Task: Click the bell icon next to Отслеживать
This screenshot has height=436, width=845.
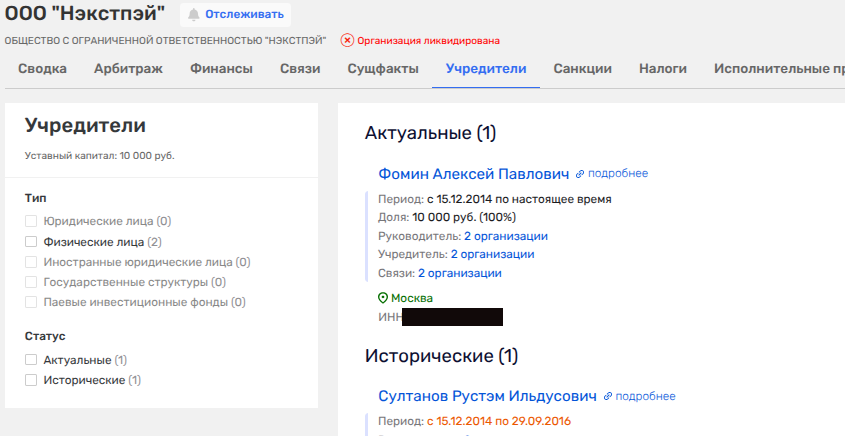Action: [x=194, y=15]
